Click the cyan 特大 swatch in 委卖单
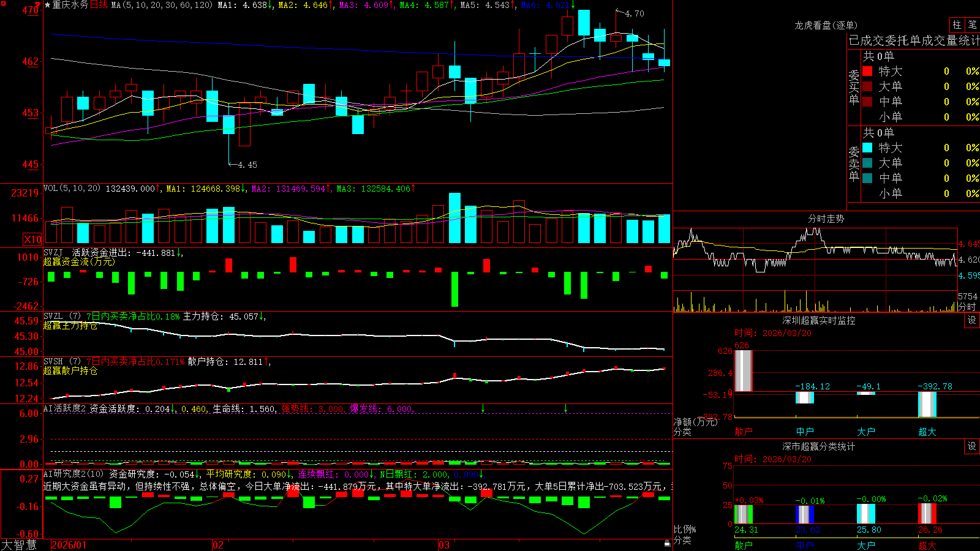 click(x=867, y=148)
